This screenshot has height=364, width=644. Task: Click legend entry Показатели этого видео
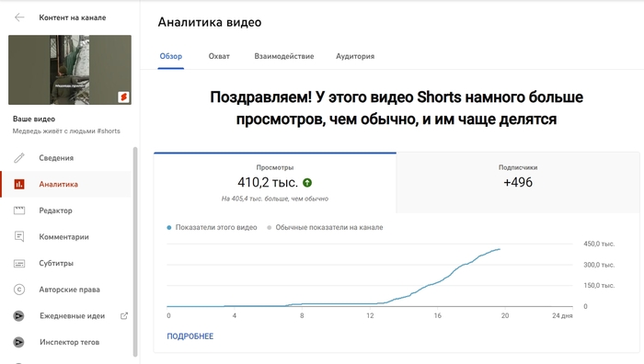click(212, 227)
